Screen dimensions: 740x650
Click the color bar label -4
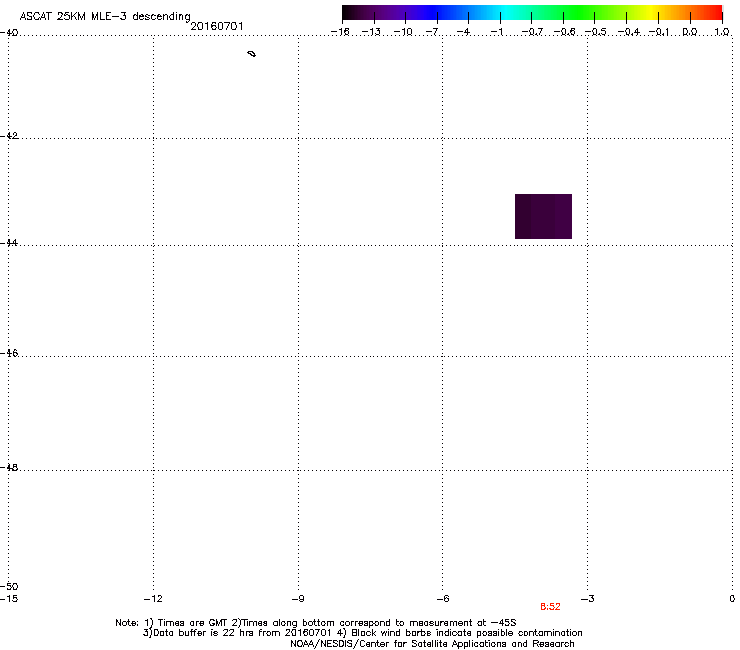click(x=463, y=32)
